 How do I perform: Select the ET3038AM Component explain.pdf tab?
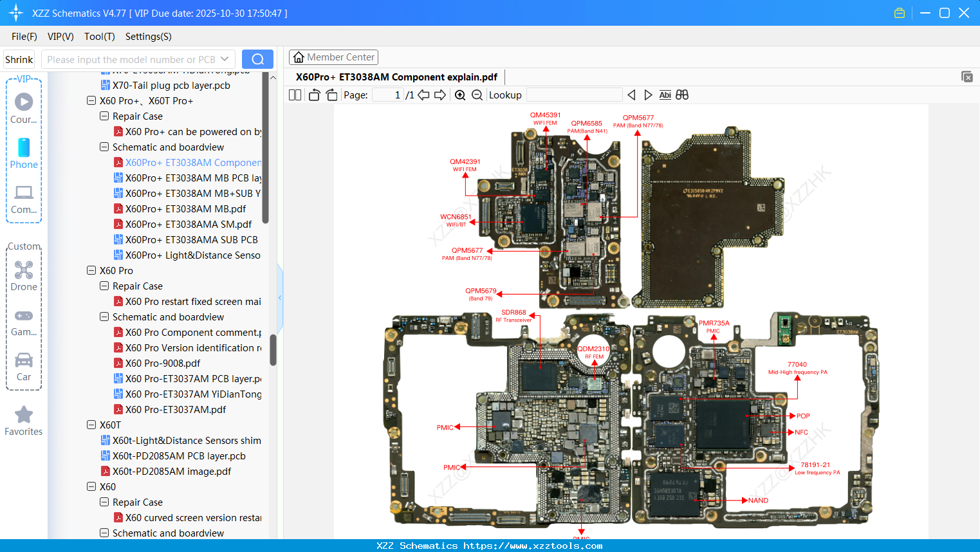click(396, 77)
